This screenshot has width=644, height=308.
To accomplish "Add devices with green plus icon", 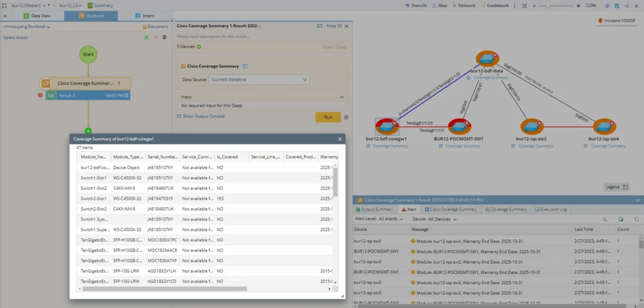I will (199, 47).
